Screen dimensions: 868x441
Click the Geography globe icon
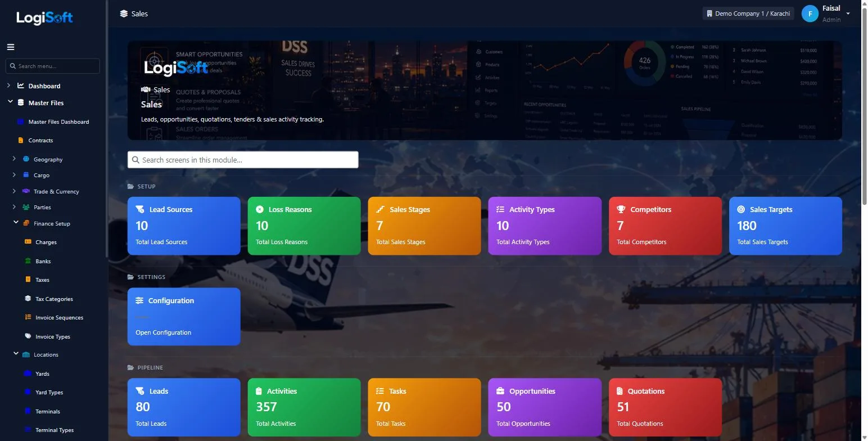[x=26, y=159]
